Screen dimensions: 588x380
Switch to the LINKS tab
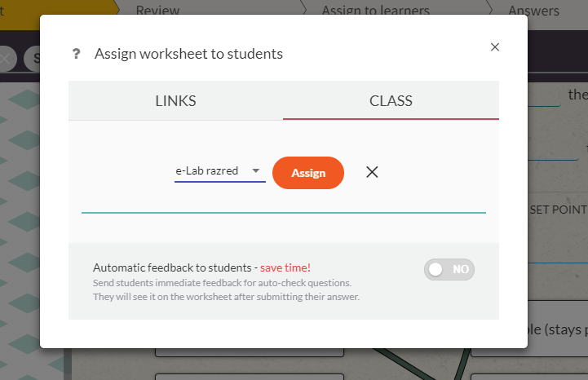tap(175, 101)
